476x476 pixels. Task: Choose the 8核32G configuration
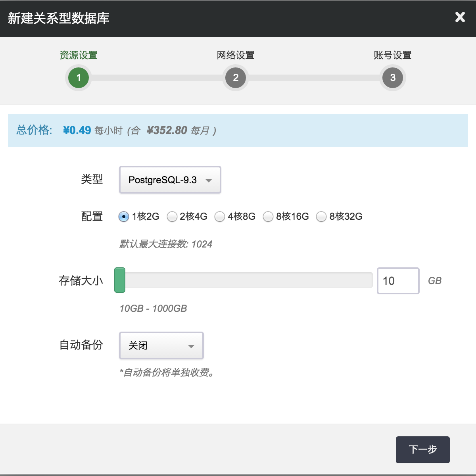coord(321,217)
